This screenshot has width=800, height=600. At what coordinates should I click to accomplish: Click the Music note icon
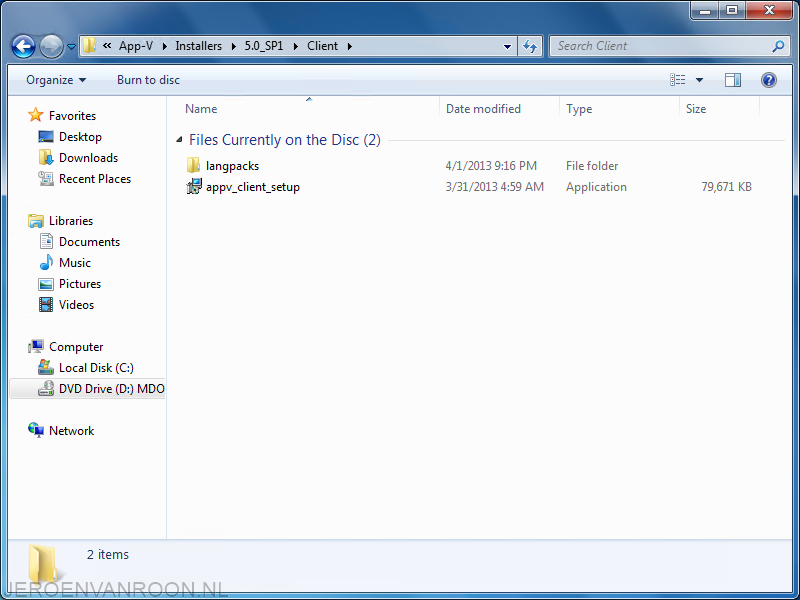pos(46,262)
